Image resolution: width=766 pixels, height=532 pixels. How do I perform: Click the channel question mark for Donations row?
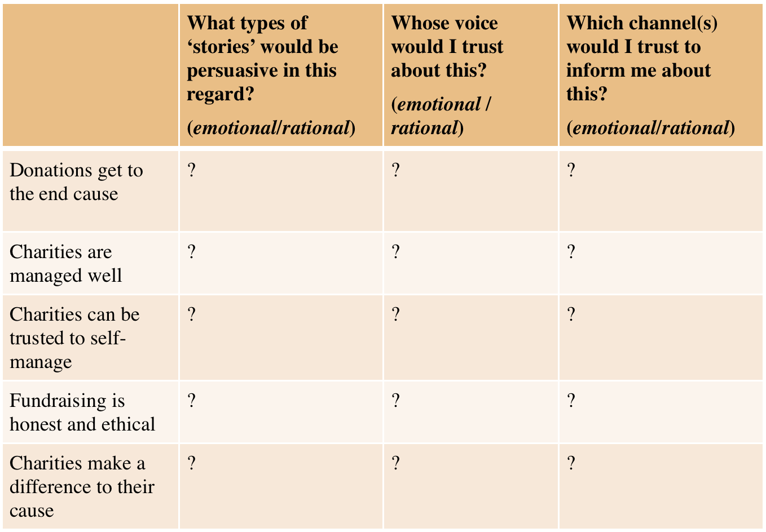click(x=571, y=170)
